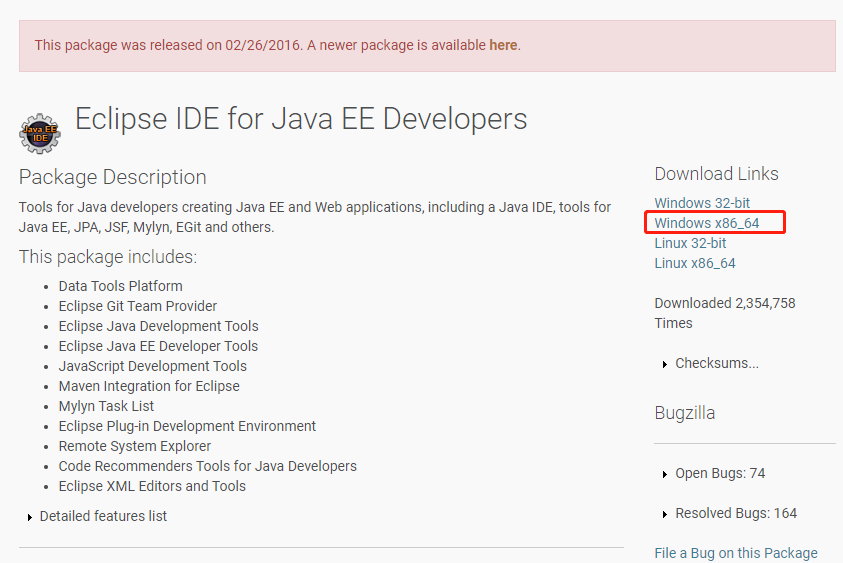This screenshot has height=563, width=843.
Task: Click Eclipse Java Development Tools item
Action: click(159, 326)
